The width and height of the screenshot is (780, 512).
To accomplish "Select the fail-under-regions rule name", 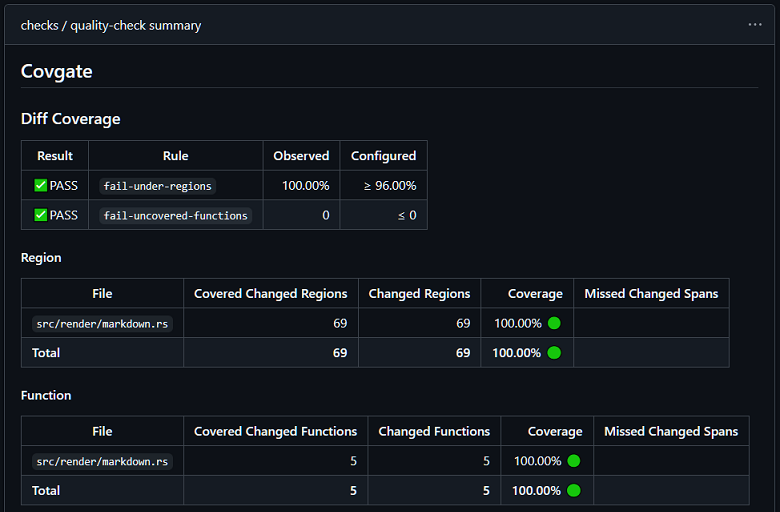I will pos(157,186).
